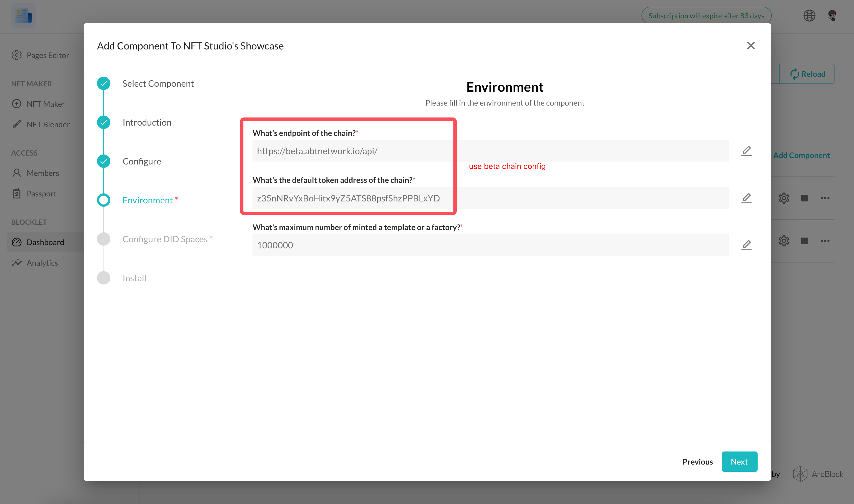Open NFT Blender from the sidebar
854x504 pixels.
pos(48,124)
